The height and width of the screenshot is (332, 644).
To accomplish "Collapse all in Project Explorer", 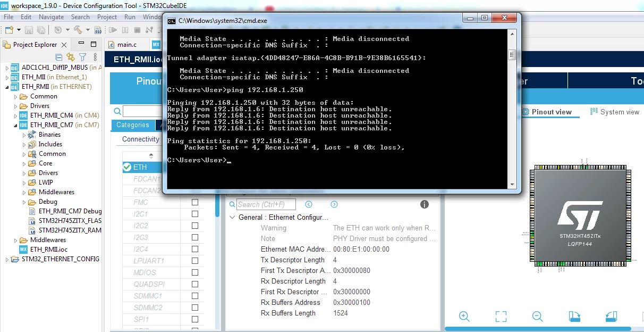I will click(59, 57).
